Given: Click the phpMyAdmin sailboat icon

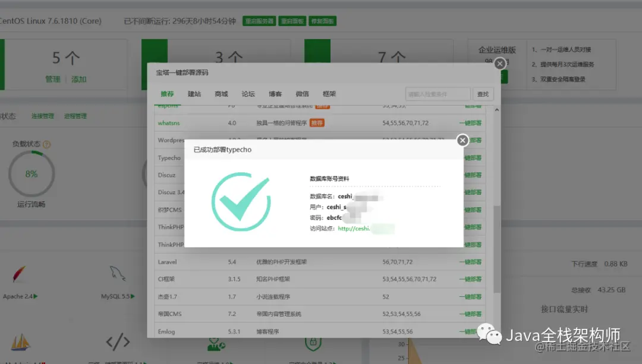Looking at the screenshot, I should click(20, 341).
